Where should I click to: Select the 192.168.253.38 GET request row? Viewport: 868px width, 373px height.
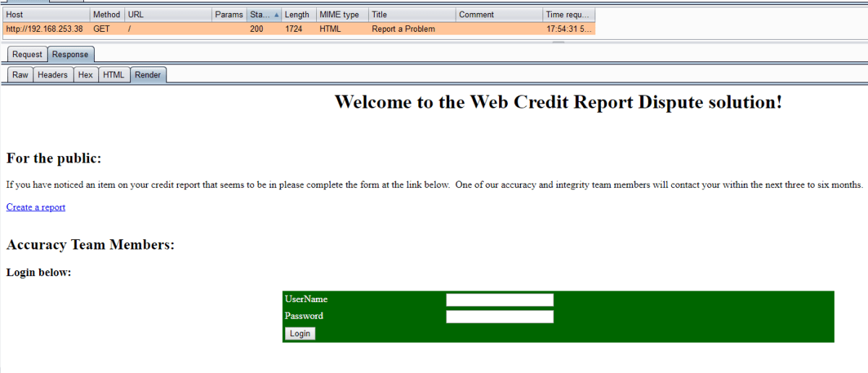tap(289, 29)
